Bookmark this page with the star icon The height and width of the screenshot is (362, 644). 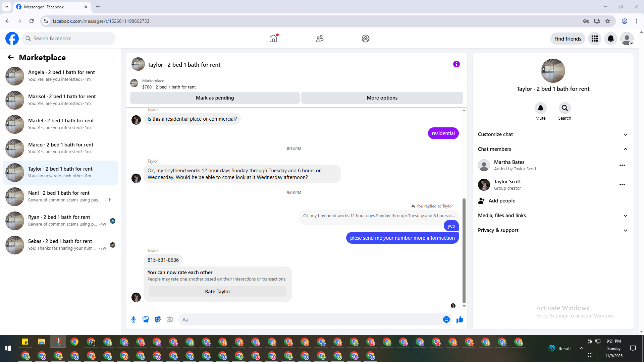[608, 21]
